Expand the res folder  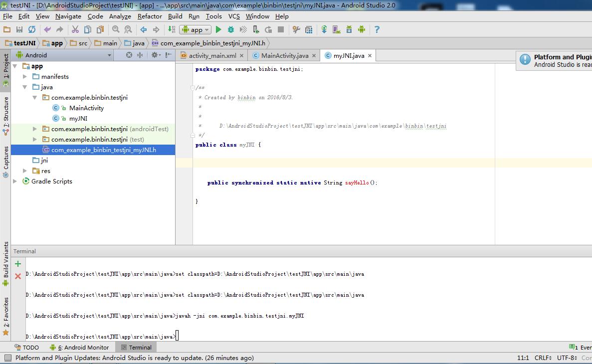point(25,171)
